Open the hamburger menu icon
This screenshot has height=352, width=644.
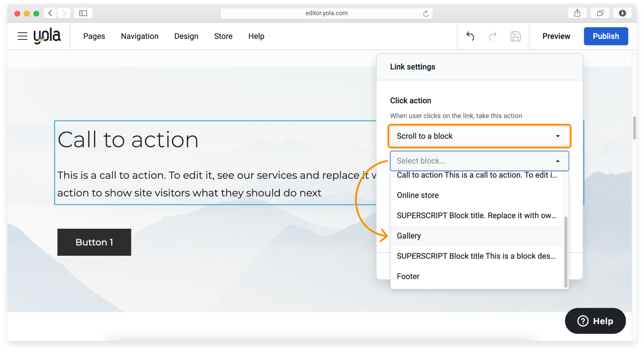pyautogui.click(x=22, y=36)
